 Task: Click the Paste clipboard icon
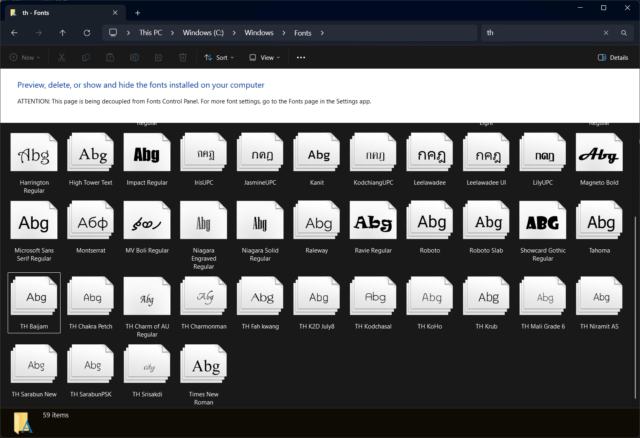110,58
